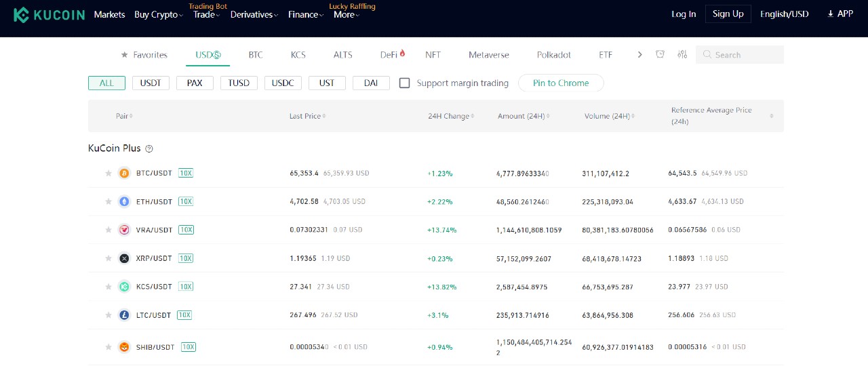
Task: Switch to the NFT market tab
Action: tap(433, 55)
